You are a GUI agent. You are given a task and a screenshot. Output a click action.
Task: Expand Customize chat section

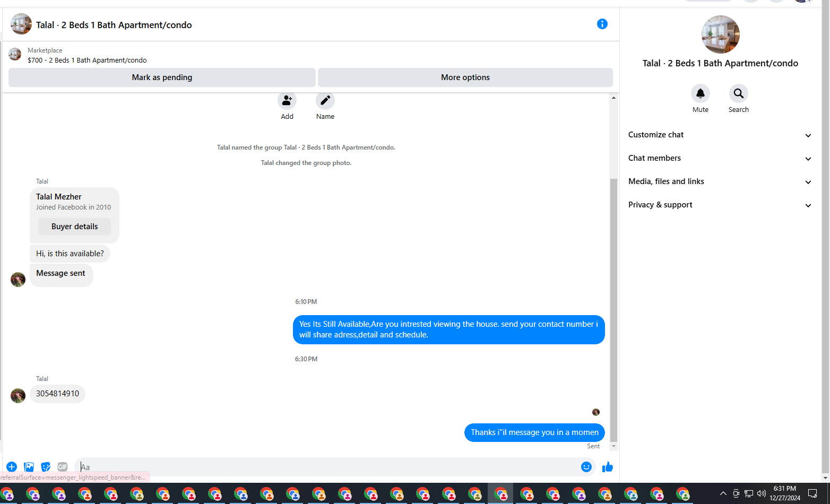(720, 135)
